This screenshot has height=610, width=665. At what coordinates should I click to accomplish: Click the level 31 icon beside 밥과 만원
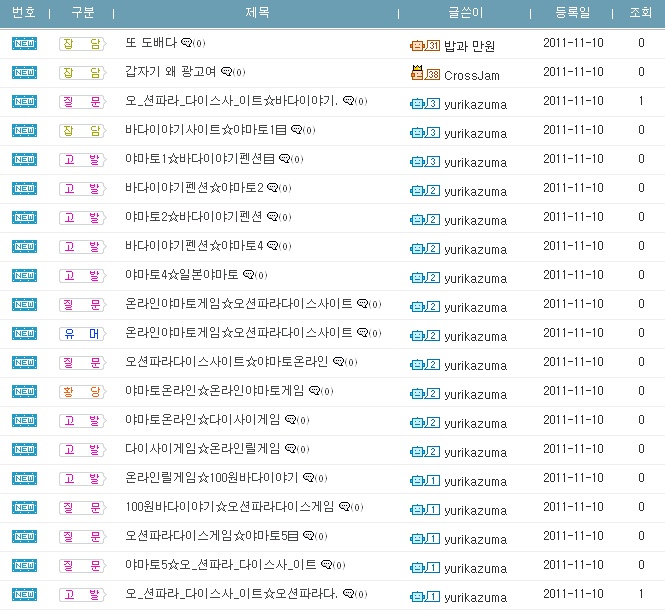pyautogui.click(x=425, y=45)
